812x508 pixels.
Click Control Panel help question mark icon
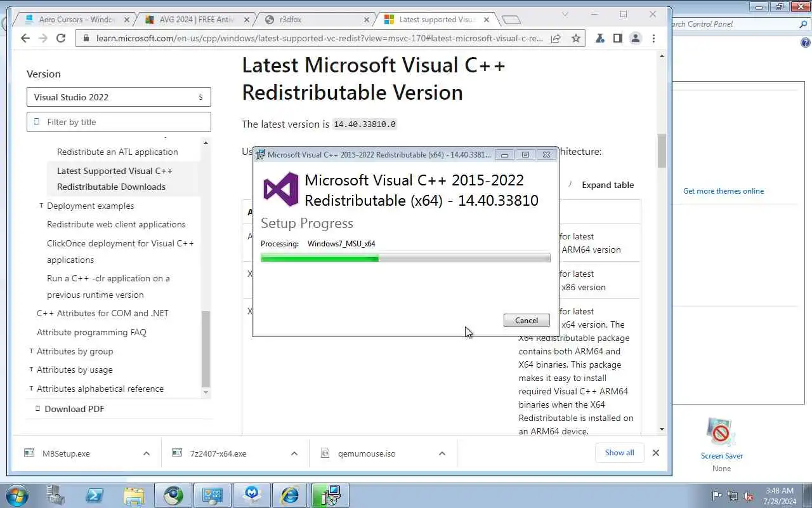pyautogui.click(x=805, y=43)
